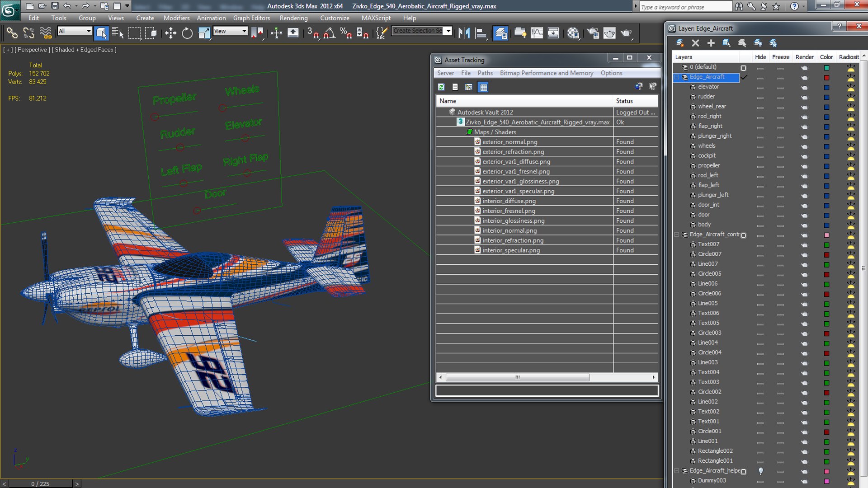Select the Scale tool

coord(204,33)
